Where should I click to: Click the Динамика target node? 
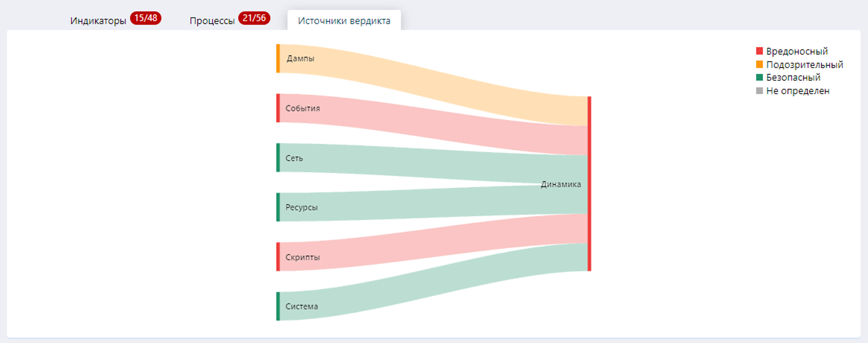pyautogui.click(x=589, y=184)
